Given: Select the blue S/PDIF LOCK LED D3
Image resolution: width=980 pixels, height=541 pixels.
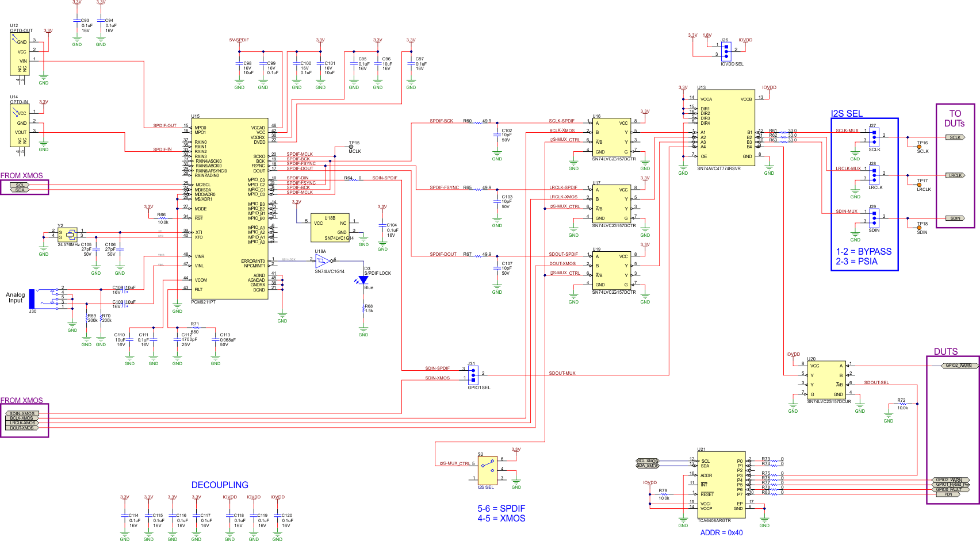Looking at the screenshot, I should point(364,280).
